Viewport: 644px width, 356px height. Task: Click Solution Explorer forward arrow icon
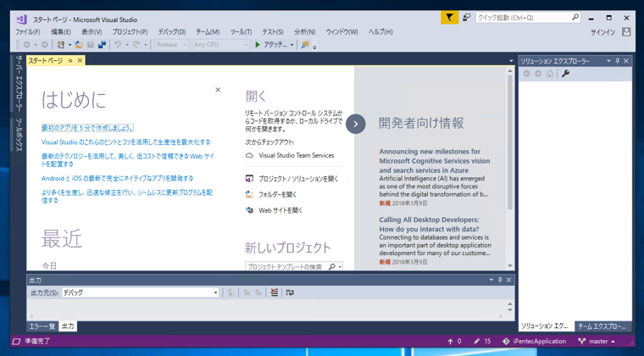point(538,74)
